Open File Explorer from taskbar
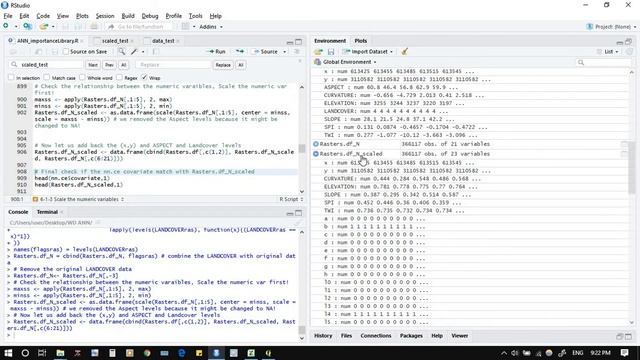The height and width of the screenshot is (360, 640). (x=60, y=353)
